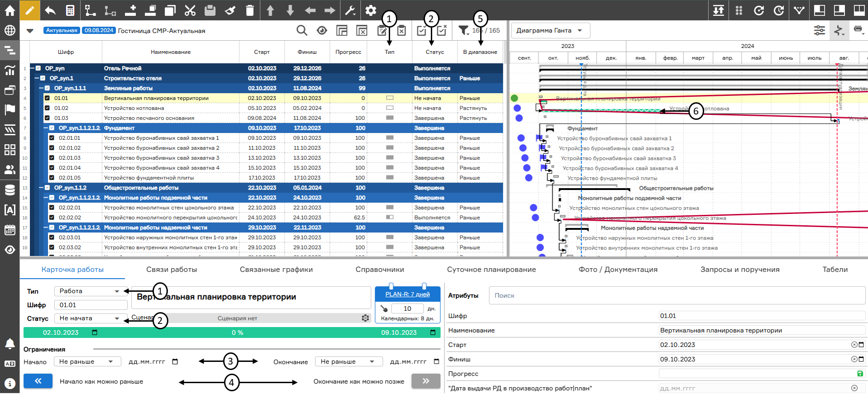Open the Диаграмма Ганта view dropdown
This screenshot has width=868, height=394.
[550, 30]
